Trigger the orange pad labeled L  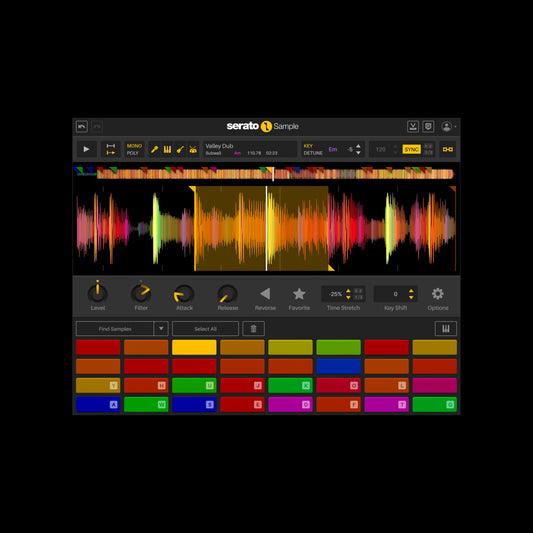[x=386, y=385]
